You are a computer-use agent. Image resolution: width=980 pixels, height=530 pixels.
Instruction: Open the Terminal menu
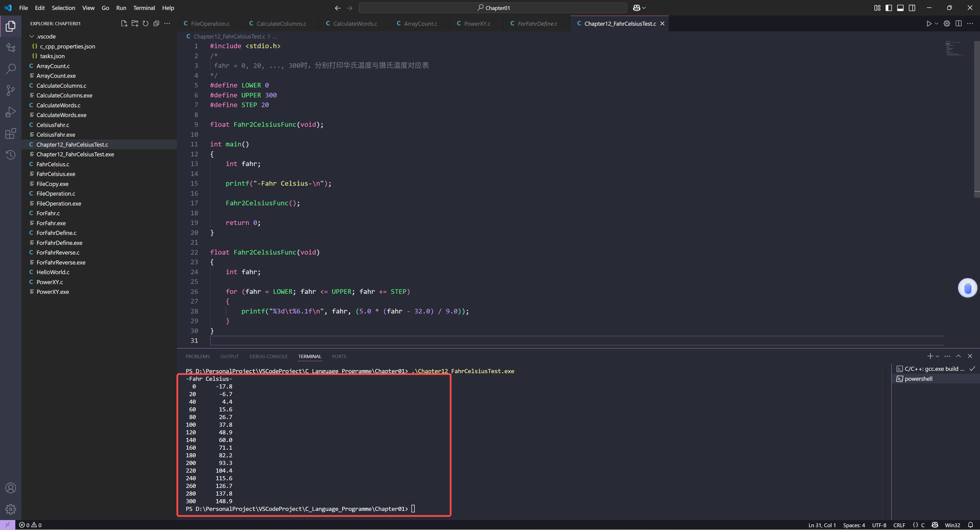(144, 8)
